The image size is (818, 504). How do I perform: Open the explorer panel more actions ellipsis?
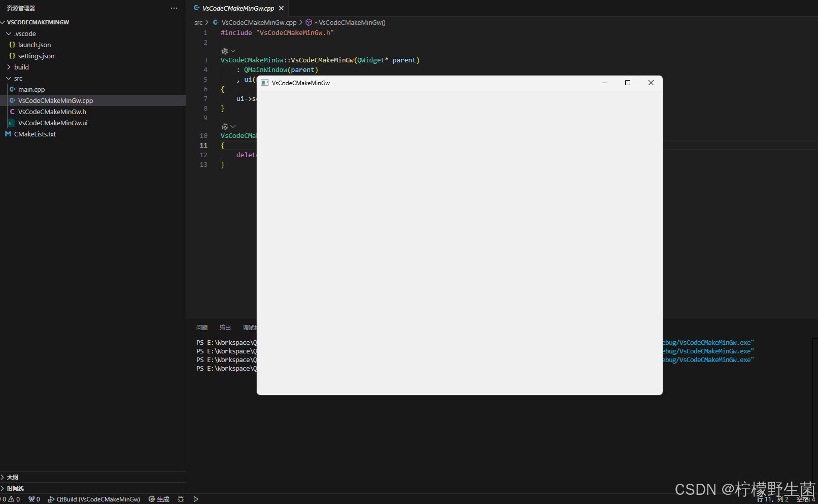(x=174, y=8)
